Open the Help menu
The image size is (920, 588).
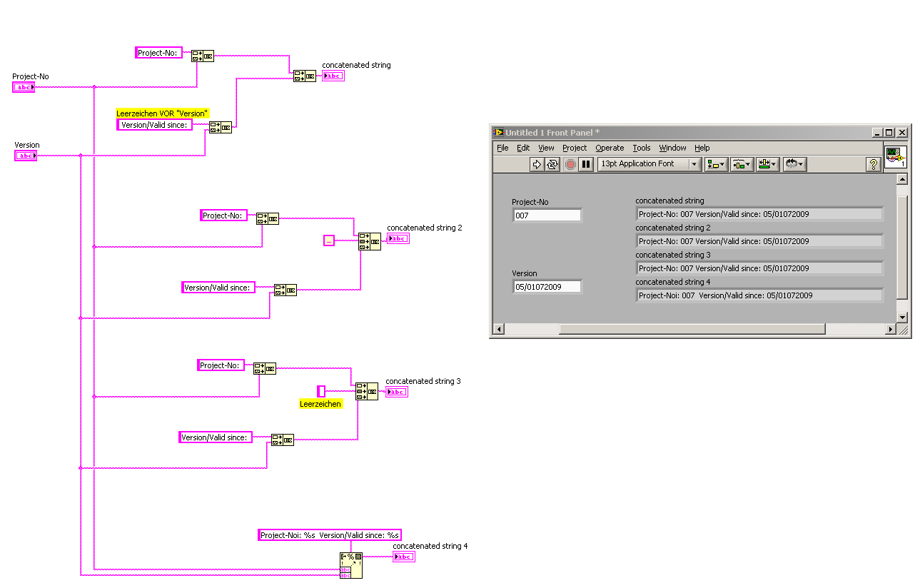702,148
